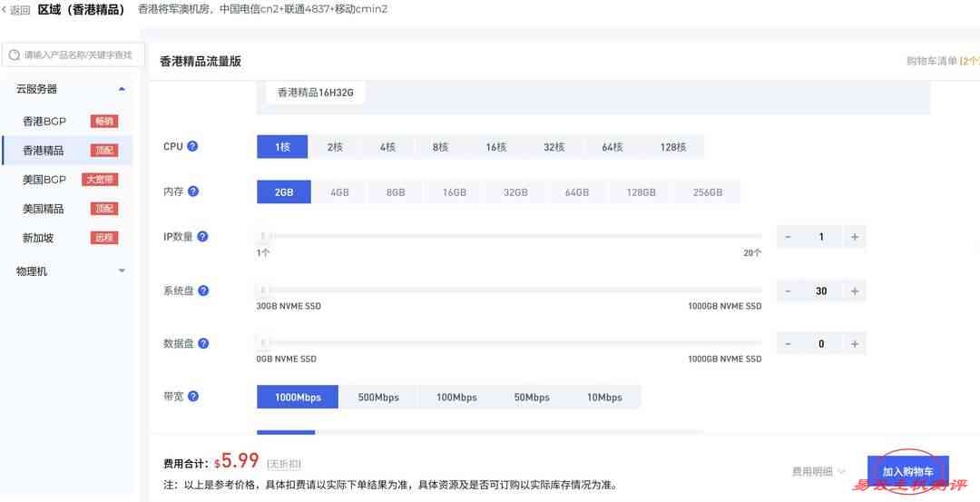Increase IP数量 with the plus button
The height and width of the screenshot is (502, 980).
click(855, 237)
